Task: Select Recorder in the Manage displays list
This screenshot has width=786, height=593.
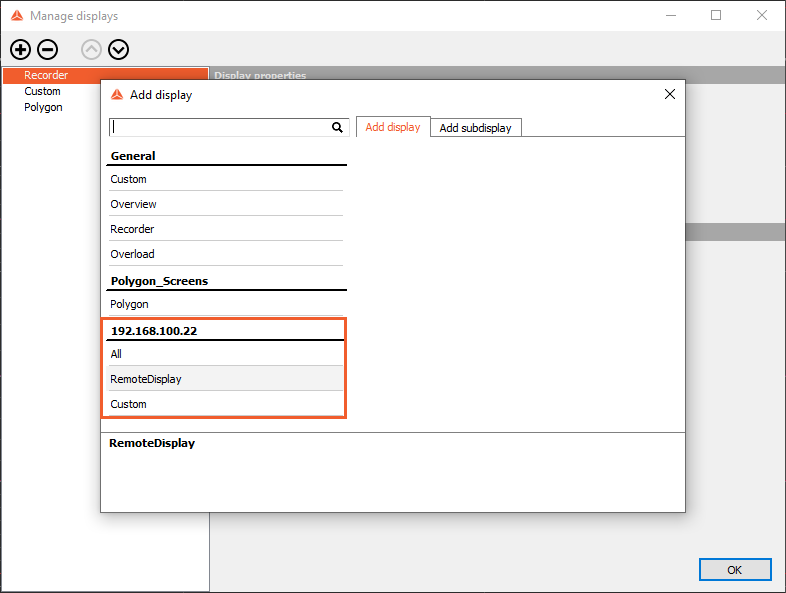Action: coord(105,75)
